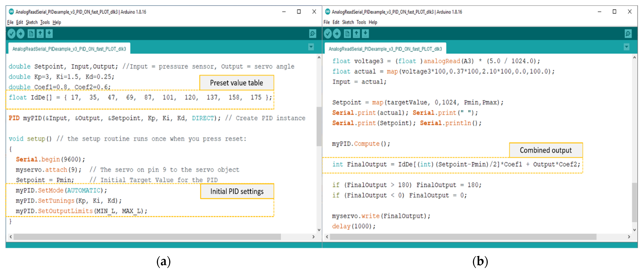The image size is (644, 272).
Task: Open File menu in left window
Action: coord(10,22)
